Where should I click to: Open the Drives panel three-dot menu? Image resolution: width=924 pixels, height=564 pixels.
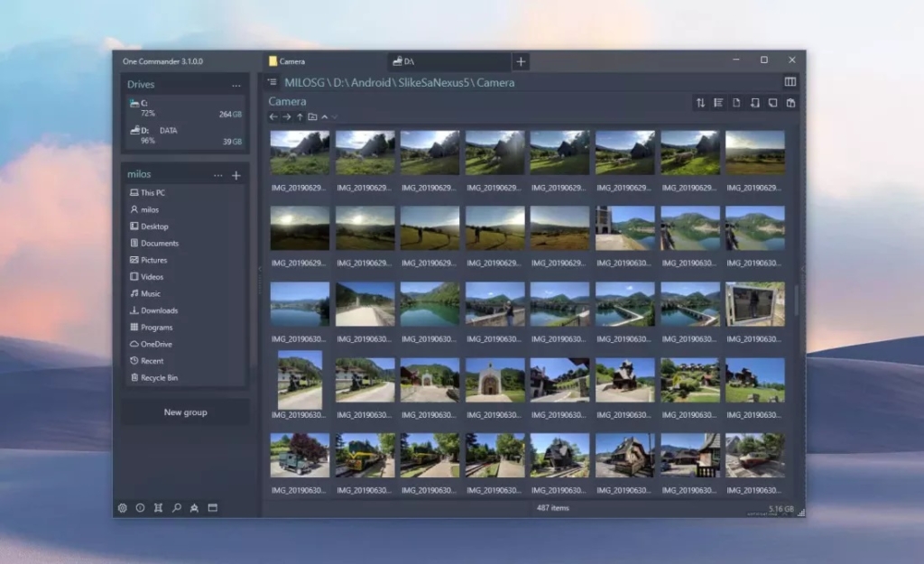point(236,85)
